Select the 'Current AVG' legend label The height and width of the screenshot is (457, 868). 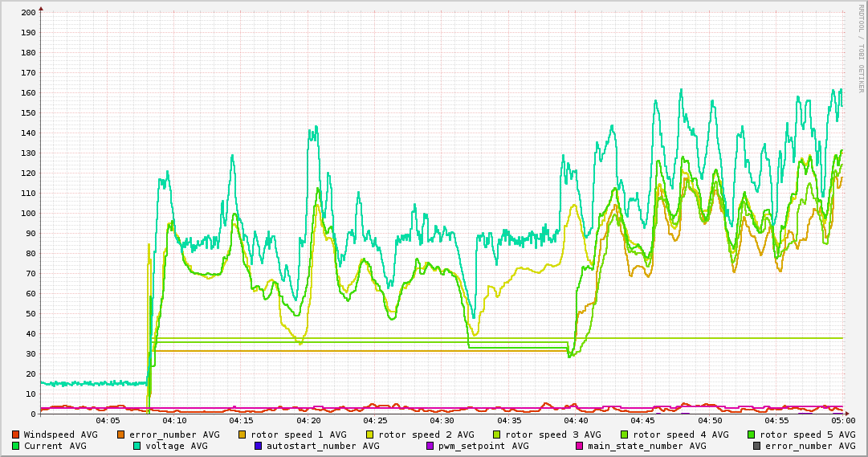coord(55,446)
